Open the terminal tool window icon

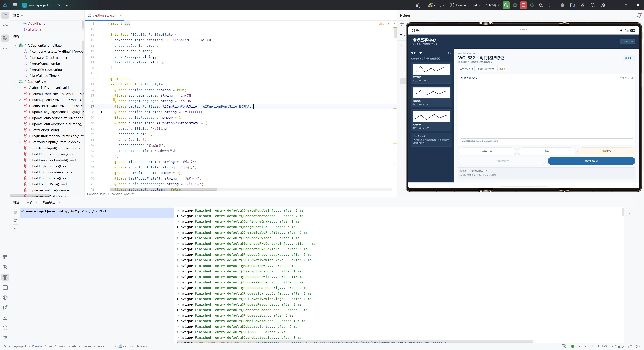pos(5,318)
